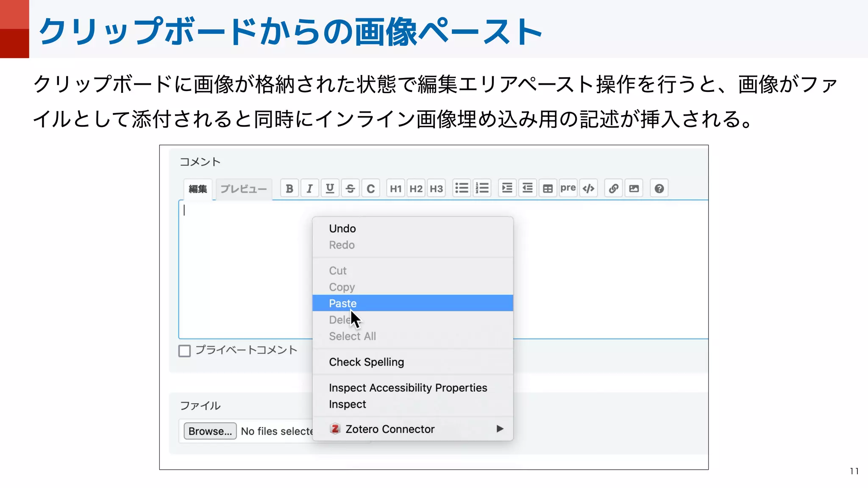868x488 pixels.
Task: Apply bold formatting with the B icon
Action: [x=289, y=189]
